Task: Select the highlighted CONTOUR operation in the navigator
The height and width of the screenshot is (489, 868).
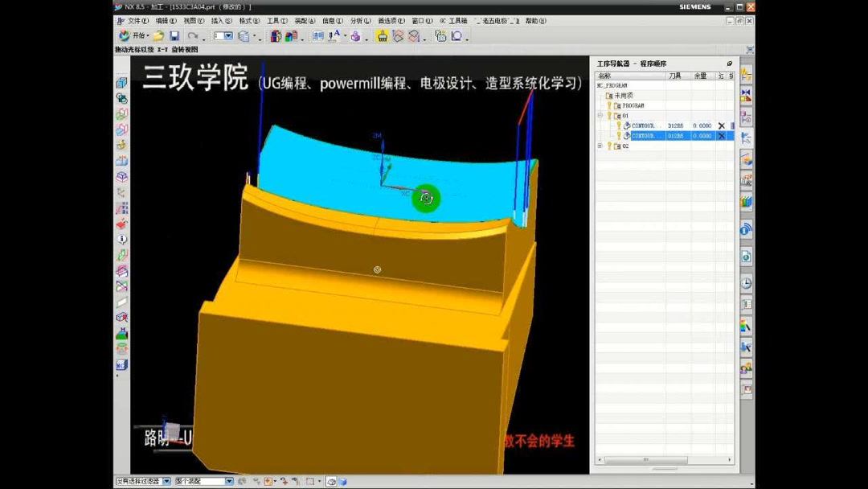Action: tap(642, 135)
